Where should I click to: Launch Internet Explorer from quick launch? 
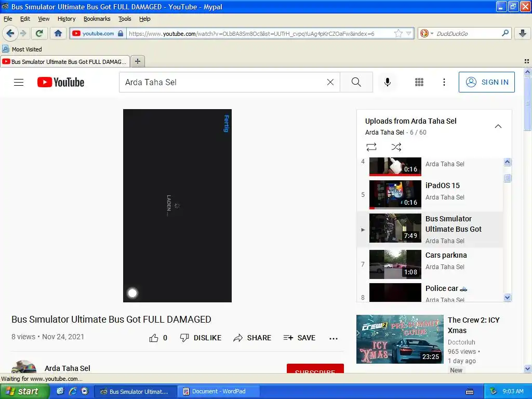pos(73,391)
